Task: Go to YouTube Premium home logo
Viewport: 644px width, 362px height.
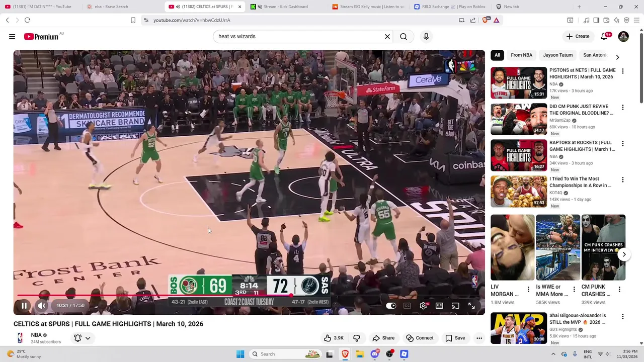Action: [x=42, y=36]
